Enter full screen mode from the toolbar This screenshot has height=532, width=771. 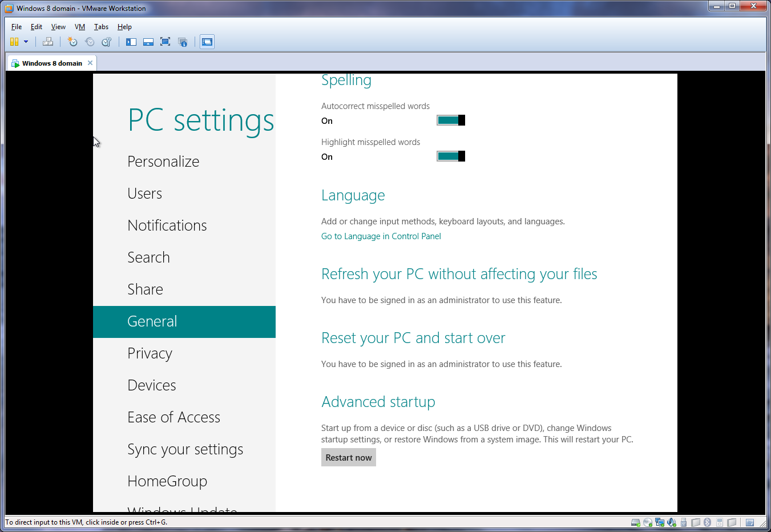click(165, 42)
